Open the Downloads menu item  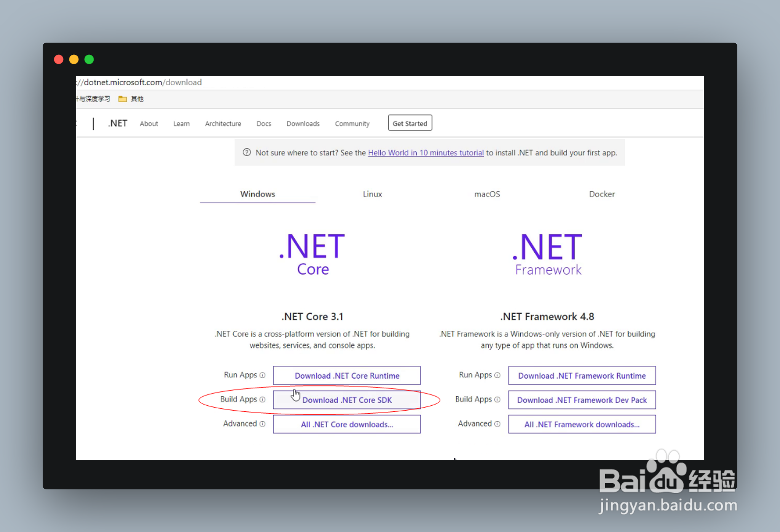coord(303,124)
